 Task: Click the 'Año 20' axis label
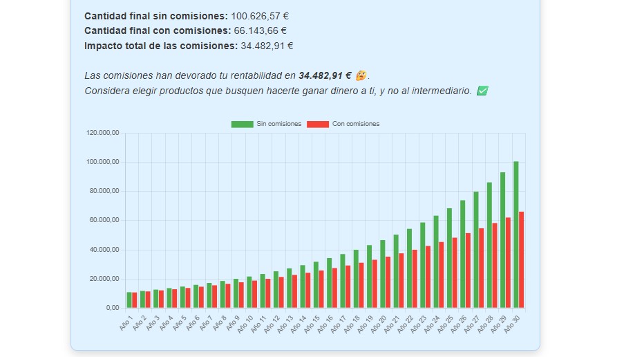[379, 324]
